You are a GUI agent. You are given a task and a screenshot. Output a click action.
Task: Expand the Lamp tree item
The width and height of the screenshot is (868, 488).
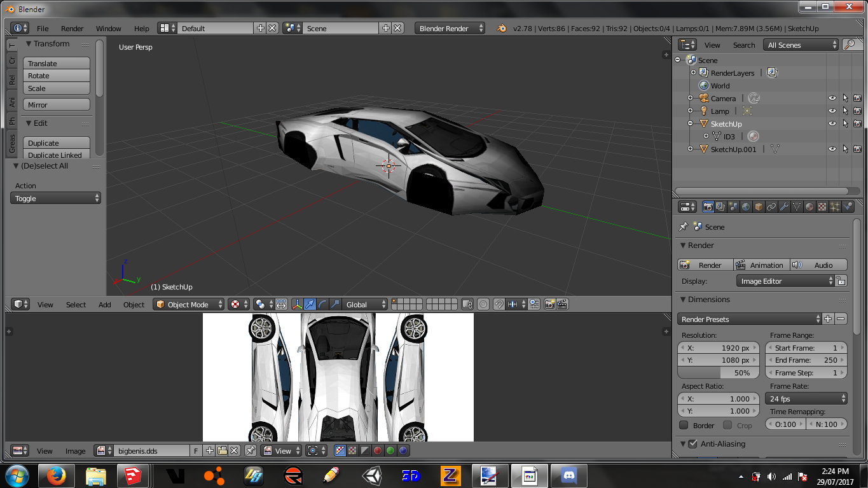pos(690,111)
